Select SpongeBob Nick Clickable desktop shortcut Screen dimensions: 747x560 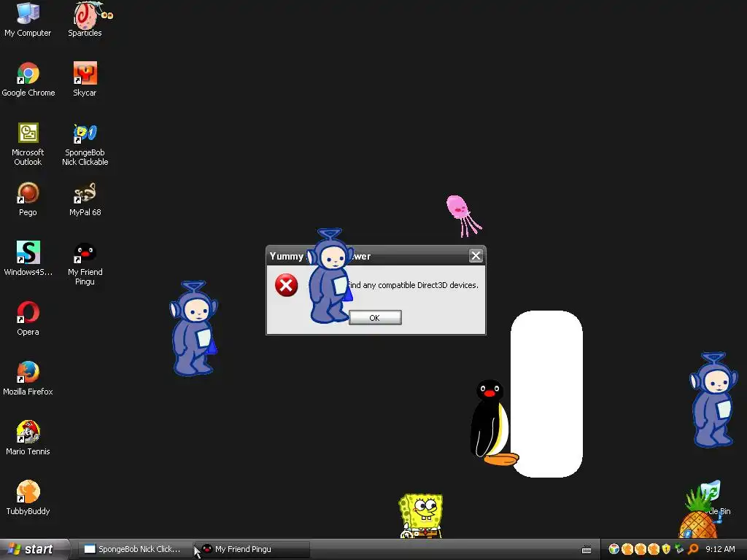tap(85, 144)
